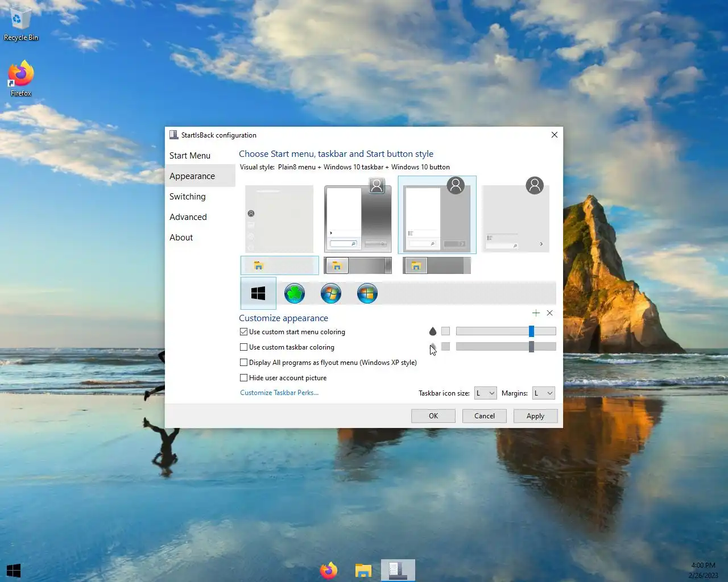
Task: Click the taskbar clock showing 4:00 PM
Action: coord(704,570)
